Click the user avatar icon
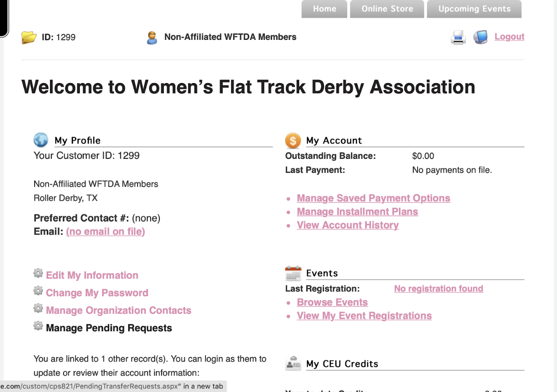Screen dimensions: 557x392 pyautogui.click(x=152, y=38)
